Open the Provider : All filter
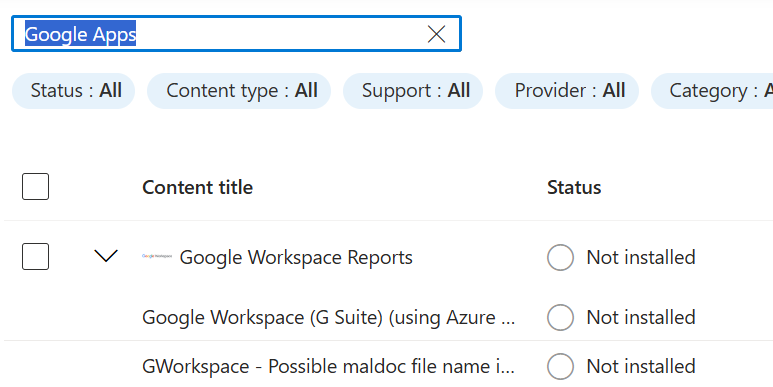The width and height of the screenshot is (773, 387). click(567, 91)
